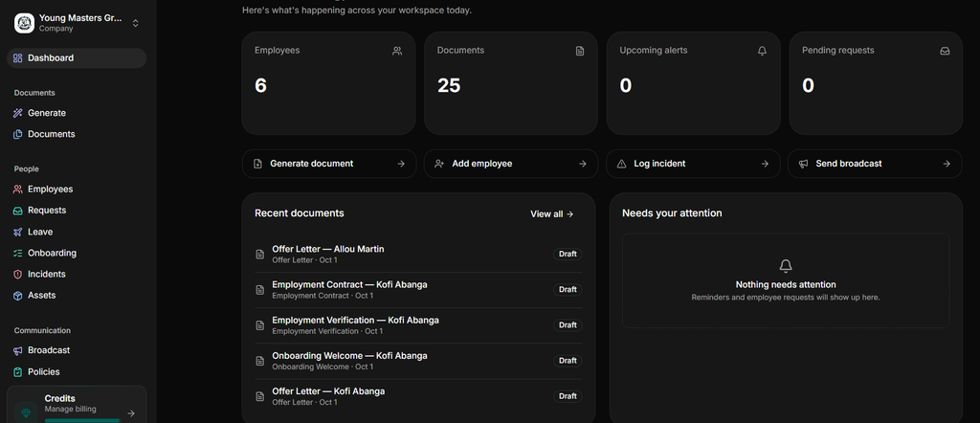The width and height of the screenshot is (980, 423).
Task: Click the file-plus icon beside Generate document
Action: pos(257,164)
